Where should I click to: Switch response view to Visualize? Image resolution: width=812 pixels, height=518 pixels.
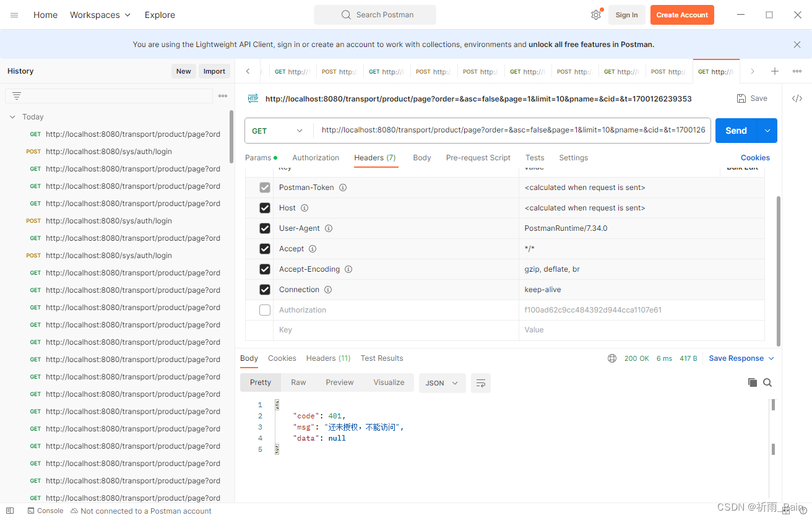(x=389, y=382)
